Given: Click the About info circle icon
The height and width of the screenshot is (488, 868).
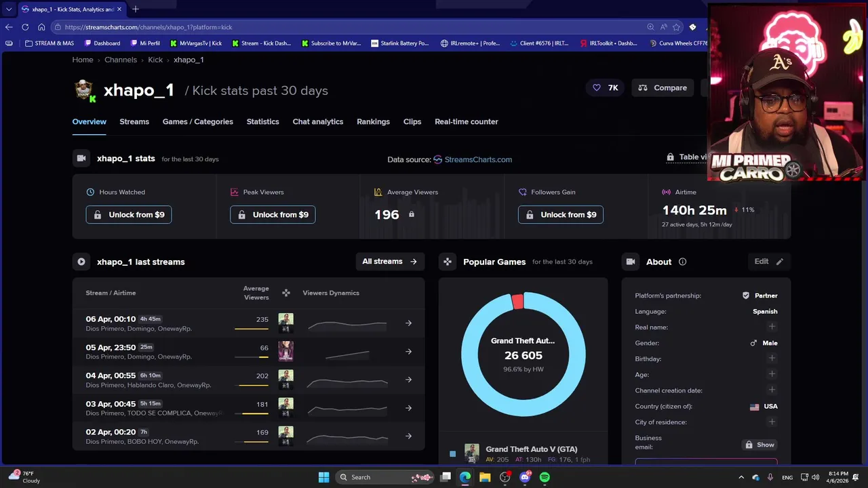Looking at the screenshot, I should point(682,262).
